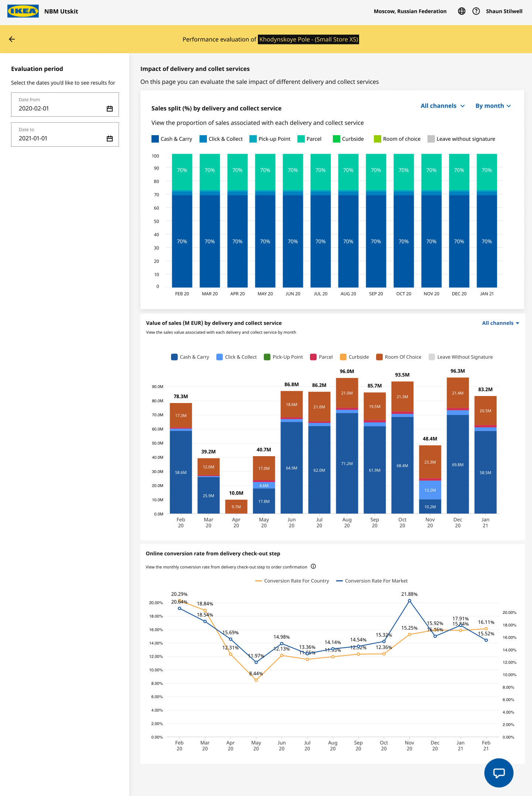This screenshot has width=532, height=796.
Task: Click the 96.3M Dec 20 sales bar
Action: click(458, 445)
